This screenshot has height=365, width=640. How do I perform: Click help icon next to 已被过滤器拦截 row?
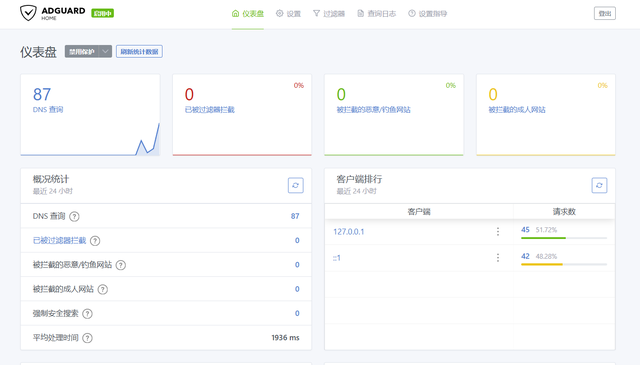pyautogui.click(x=95, y=241)
